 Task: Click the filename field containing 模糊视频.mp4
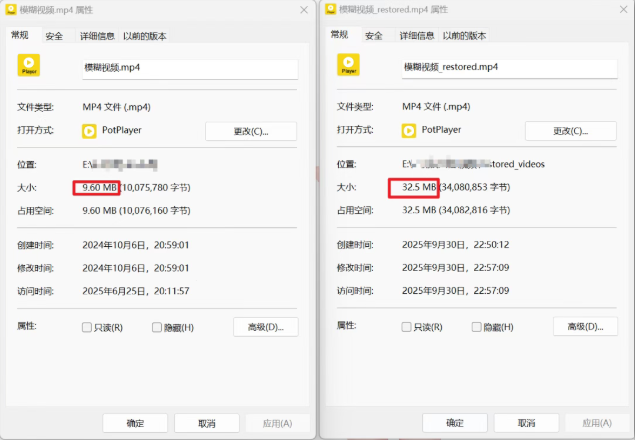pos(190,67)
